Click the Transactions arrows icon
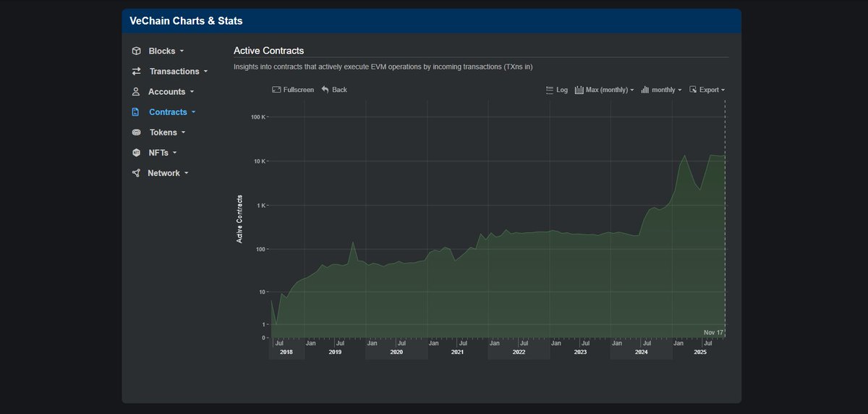The width and height of the screenshot is (868, 414). 136,72
